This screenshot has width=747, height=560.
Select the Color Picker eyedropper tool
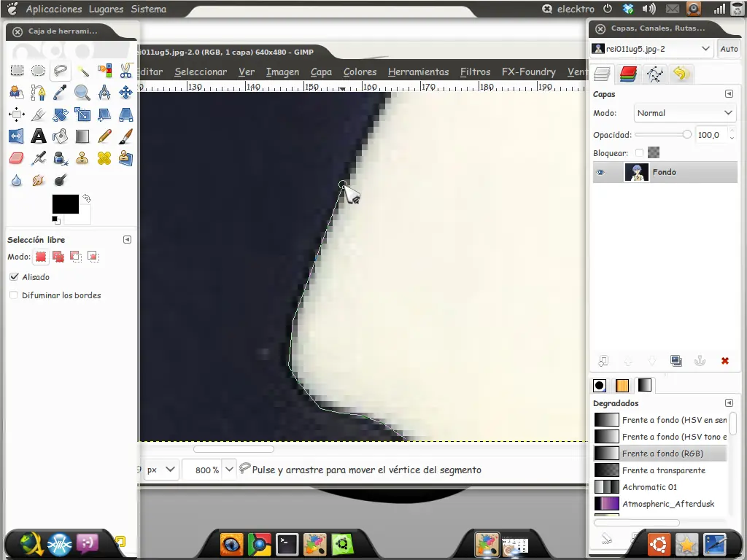(x=60, y=93)
